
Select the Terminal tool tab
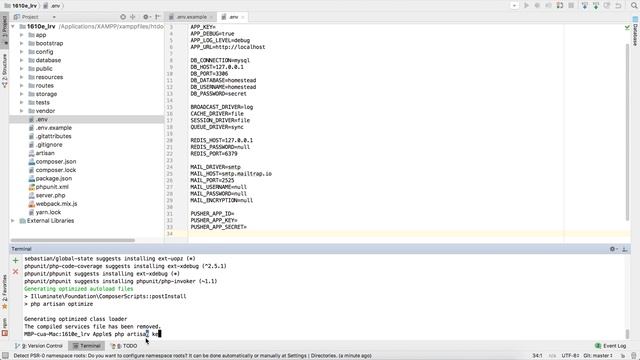coord(86,346)
